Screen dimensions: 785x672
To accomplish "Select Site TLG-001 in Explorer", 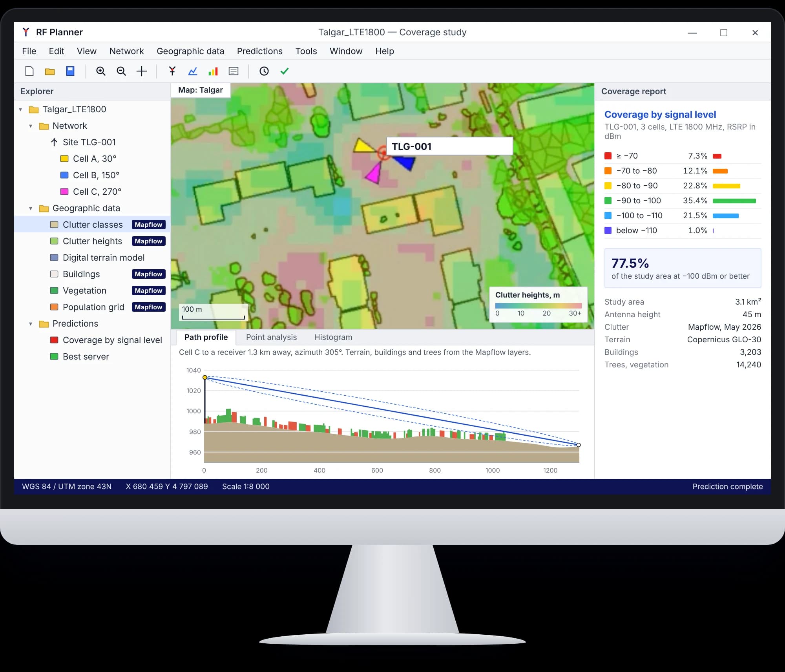I will click(92, 142).
